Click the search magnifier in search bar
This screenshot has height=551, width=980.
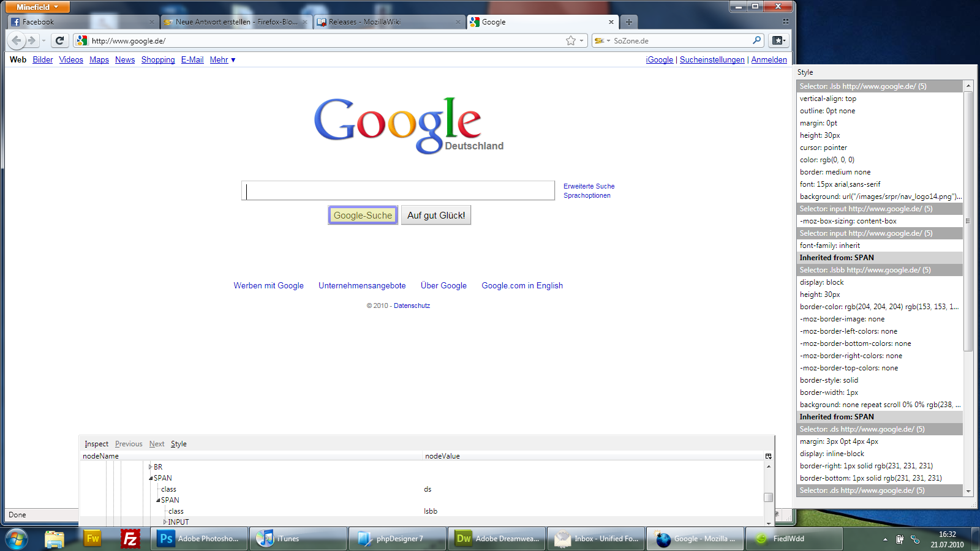757,40
